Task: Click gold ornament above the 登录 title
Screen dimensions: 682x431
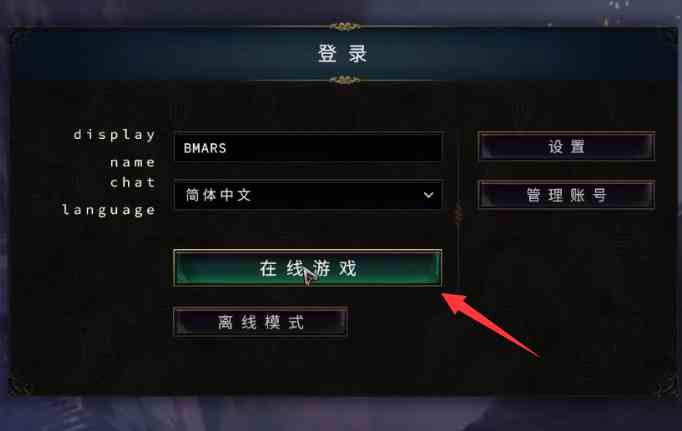Action: pyautogui.click(x=344, y=27)
